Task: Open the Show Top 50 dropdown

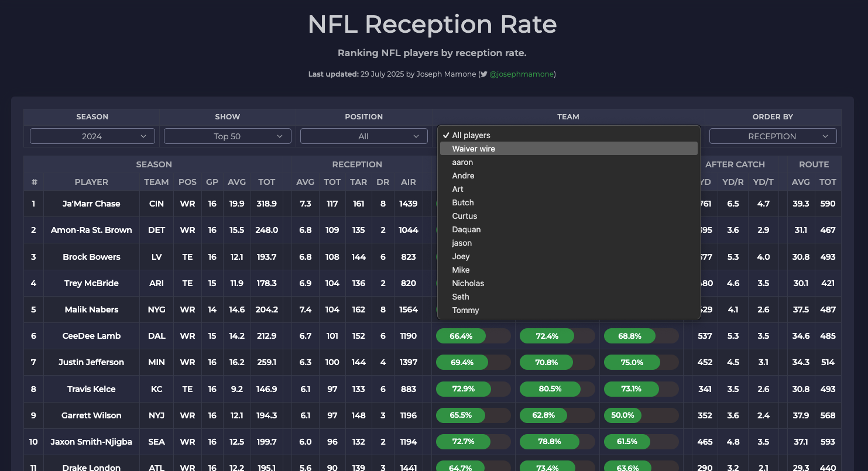Action: (x=228, y=136)
